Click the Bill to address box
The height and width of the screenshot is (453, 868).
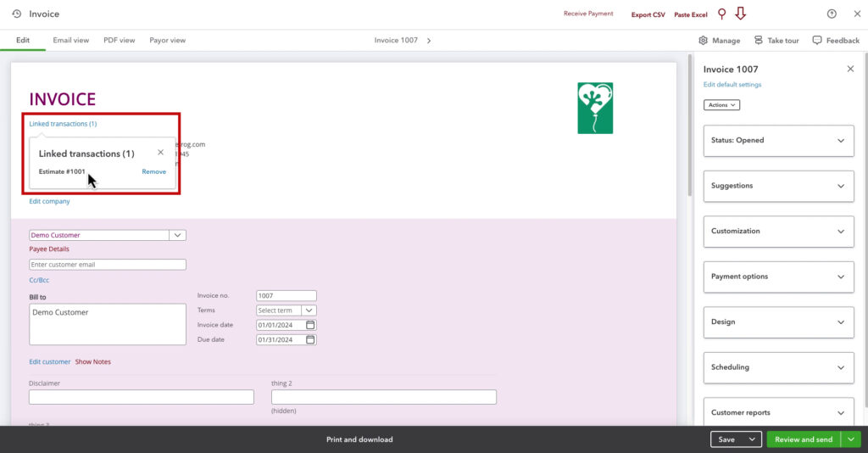pyautogui.click(x=108, y=324)
